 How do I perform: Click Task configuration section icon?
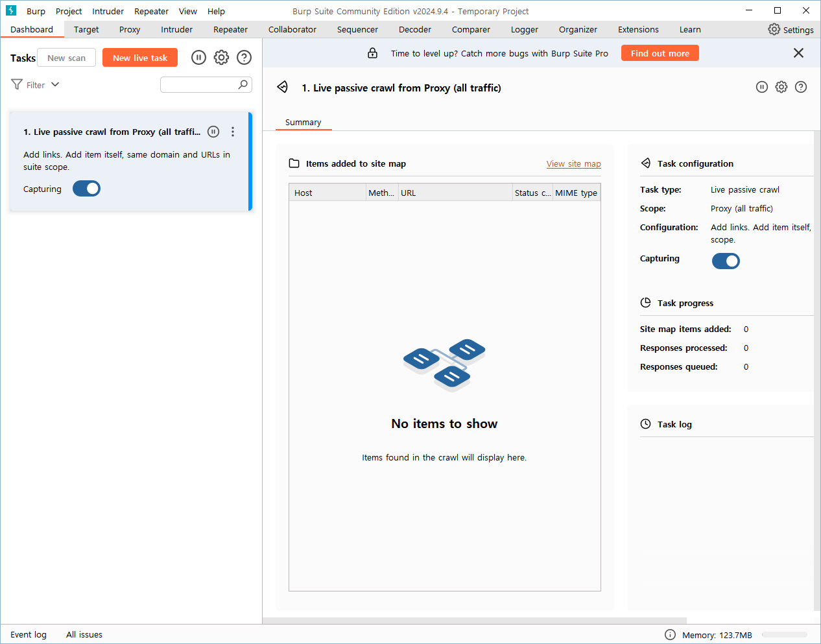tap(645, 163)
